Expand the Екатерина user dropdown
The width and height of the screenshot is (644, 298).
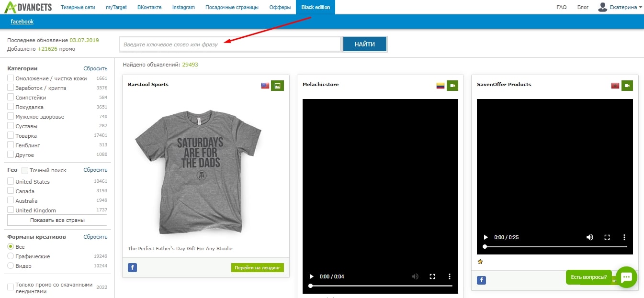[626, 7]
